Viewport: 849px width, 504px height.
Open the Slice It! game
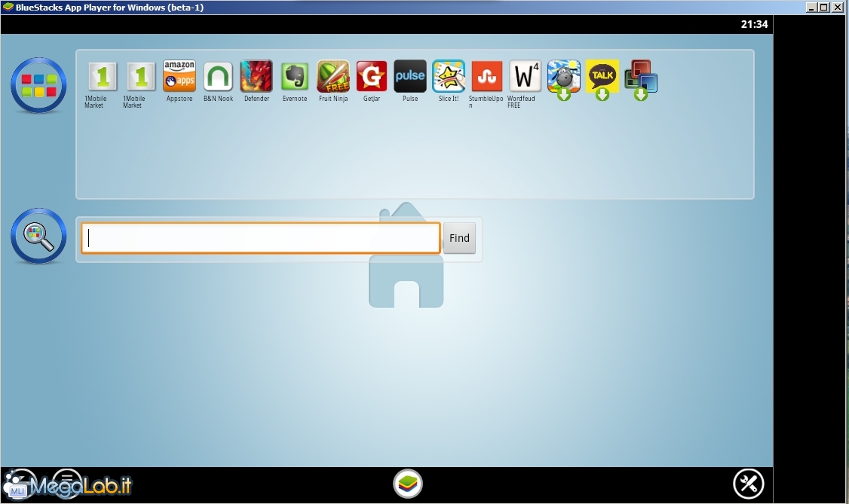(x=449, y=77)
